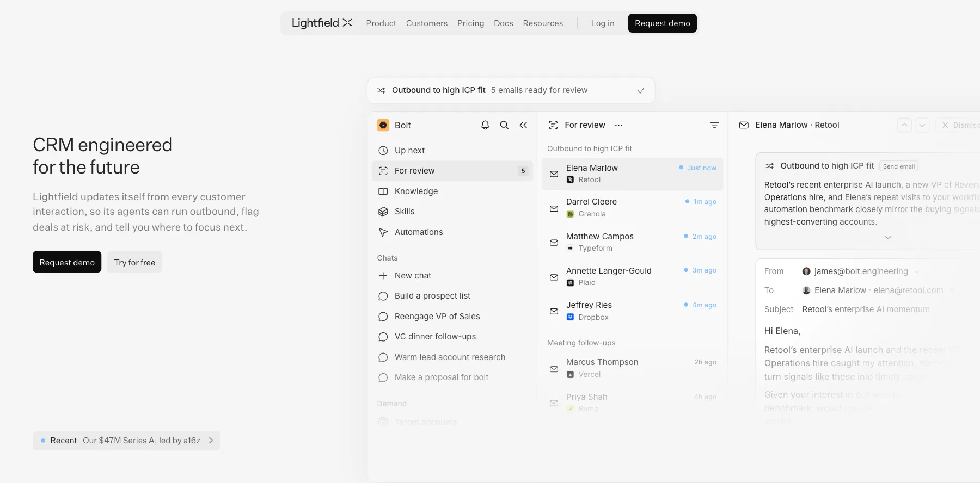This screenshot has height=483, width=980.
Task: Click Request demo in the header
Action: pos(663,23)
